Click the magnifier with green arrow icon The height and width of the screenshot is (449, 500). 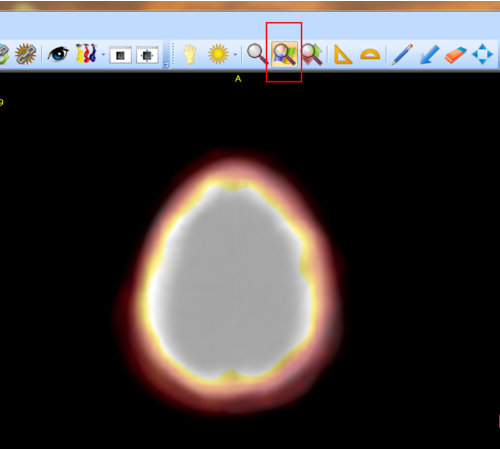(312, 54)
